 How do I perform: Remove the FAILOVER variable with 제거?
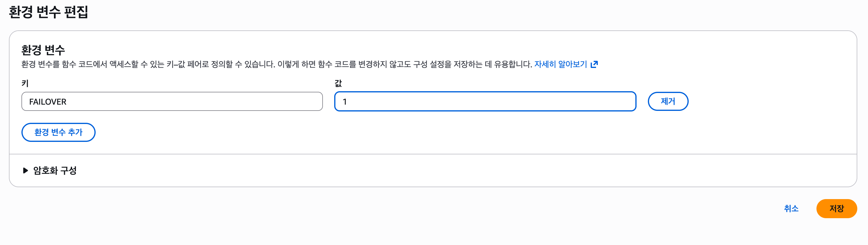[668, 101]
